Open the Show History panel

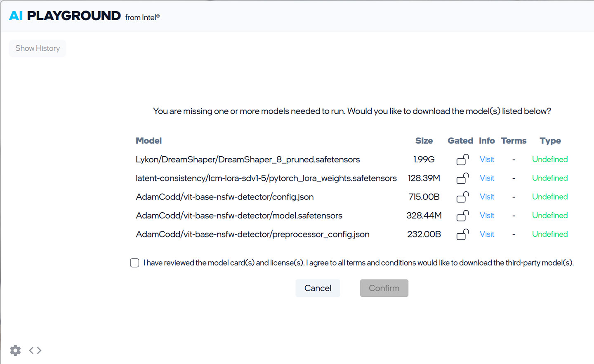click(38, 48)
